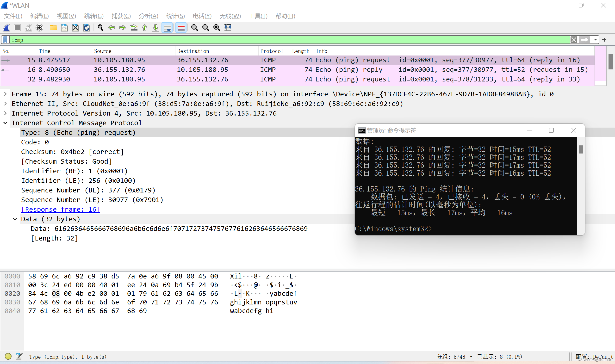Open the display filter bookmark menu
This screenshot has height=364, width=615.
coord(5,40)
